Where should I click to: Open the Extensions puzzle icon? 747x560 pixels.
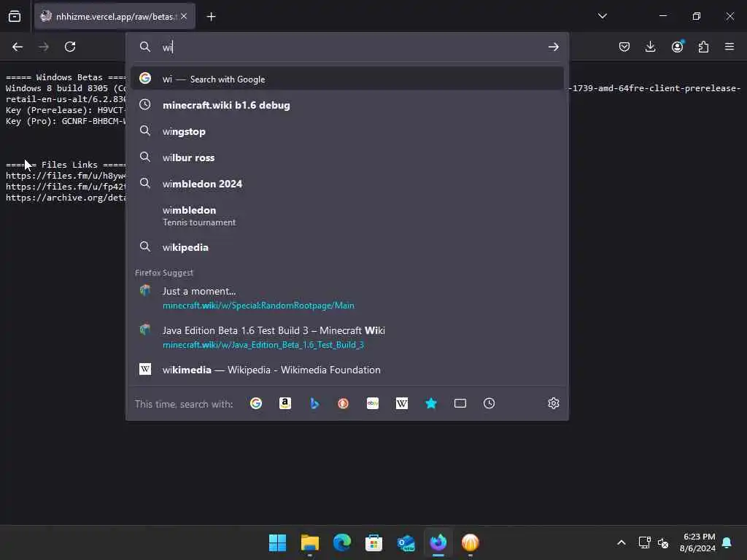(703, 47)
